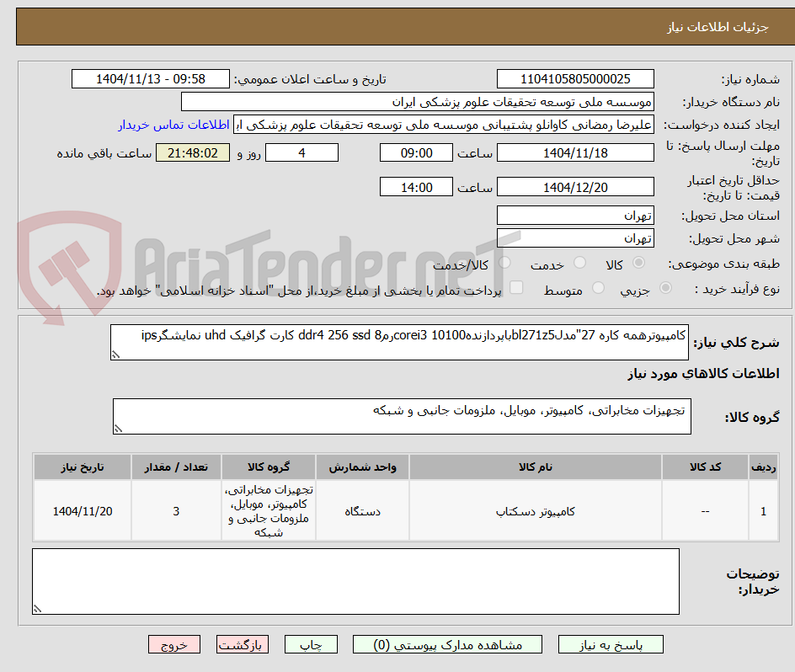Click the 'اطلاعات کالاهای مورد نیاز' heading

[704, 374]
